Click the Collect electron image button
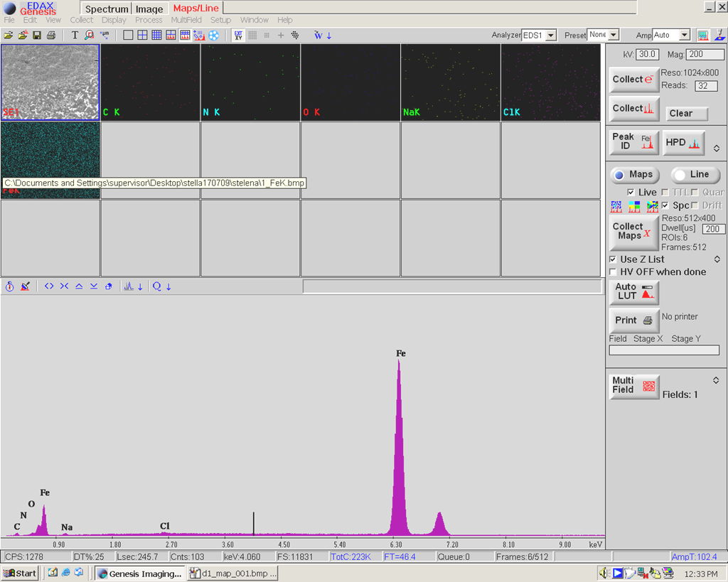 633,80
